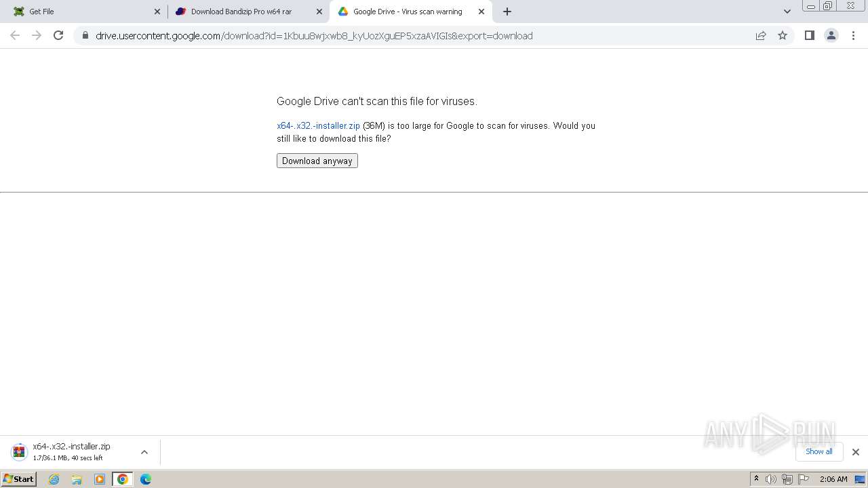Open the share-this-page icon in address bar
This screenshot has height=488, width=868.
(761, 36)
